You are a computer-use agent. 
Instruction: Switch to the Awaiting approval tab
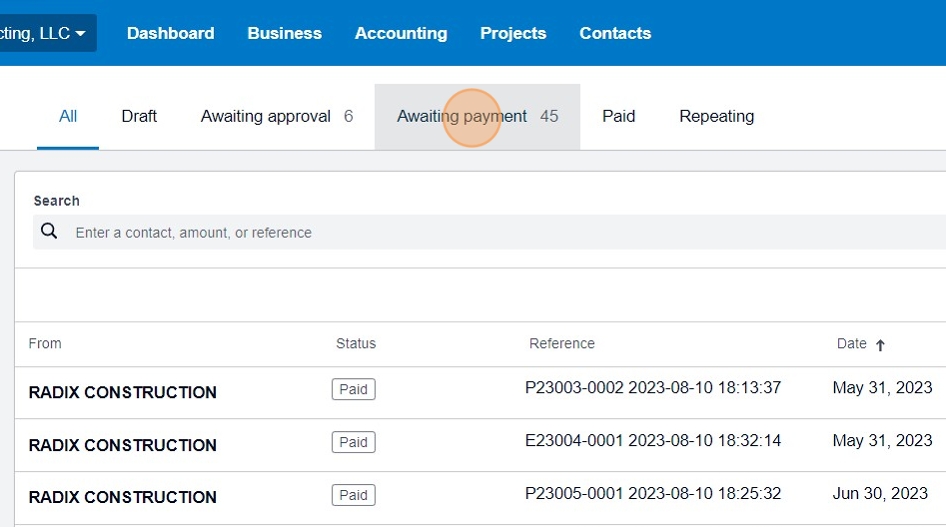click(276, 116)
